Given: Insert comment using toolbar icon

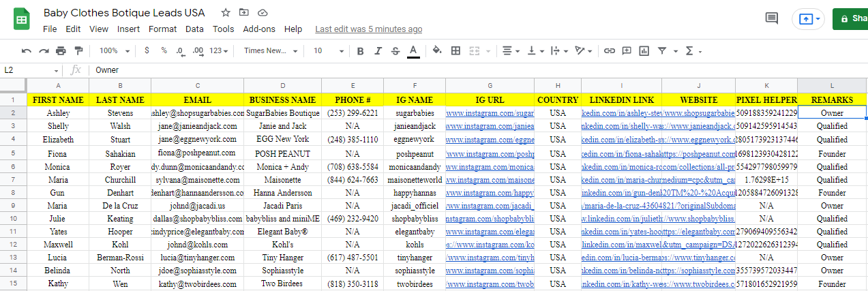Looking at the screenshot, I should (x=627, y=50).
